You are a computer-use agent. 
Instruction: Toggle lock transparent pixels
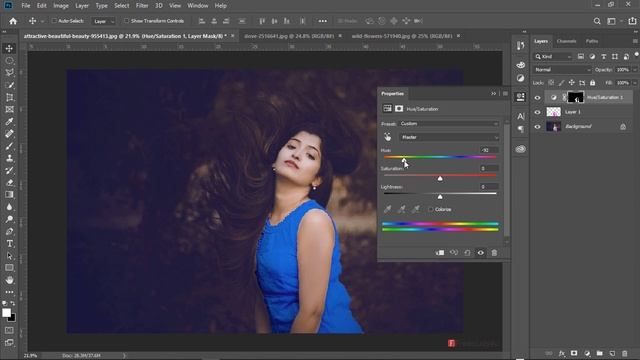click(x=551, y=83)
